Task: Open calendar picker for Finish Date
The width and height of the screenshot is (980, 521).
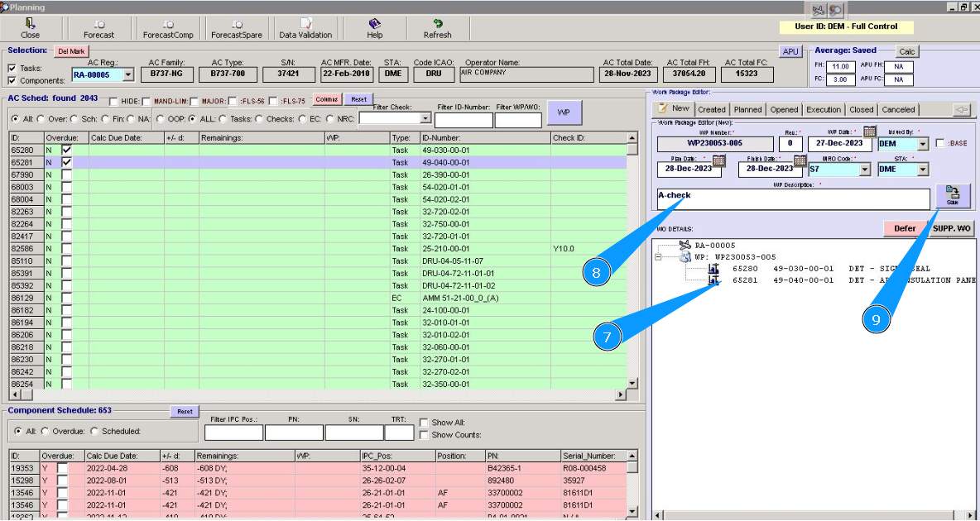Action: coord(800,160)
